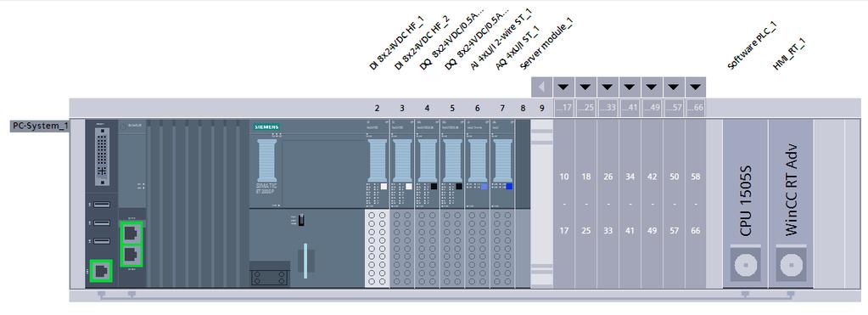
Task: Click the slot 58-66 collapsed group
Action: pyautogui.click(x=696, y=203)
